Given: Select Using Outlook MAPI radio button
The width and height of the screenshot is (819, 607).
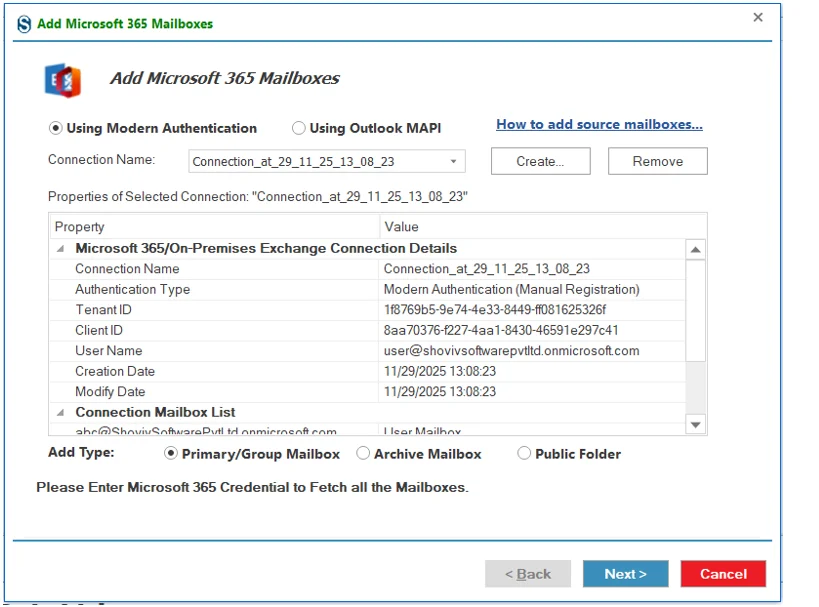Looking at the screenshot, I should click(x=298, y=128).
